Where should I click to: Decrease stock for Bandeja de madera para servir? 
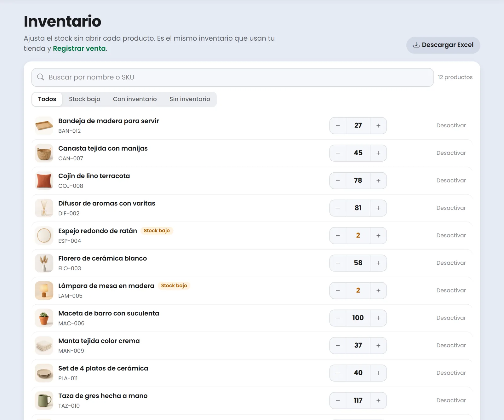(338, 126)
